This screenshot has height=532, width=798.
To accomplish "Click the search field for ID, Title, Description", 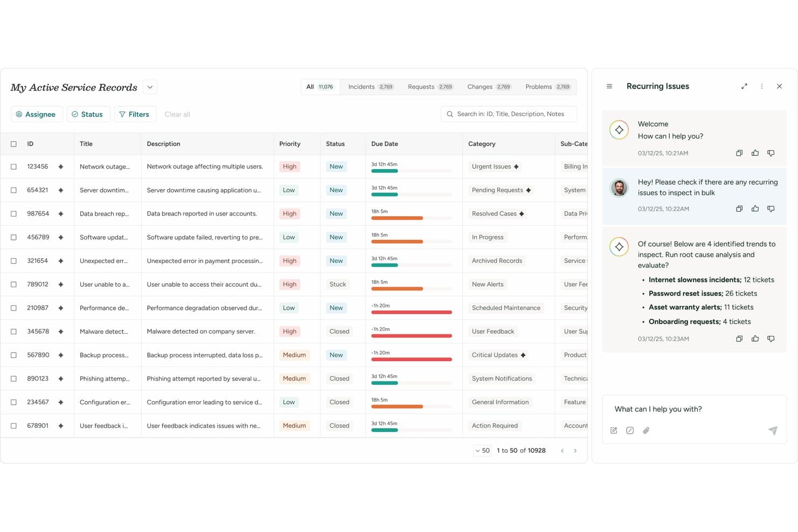I will (508, 114).
